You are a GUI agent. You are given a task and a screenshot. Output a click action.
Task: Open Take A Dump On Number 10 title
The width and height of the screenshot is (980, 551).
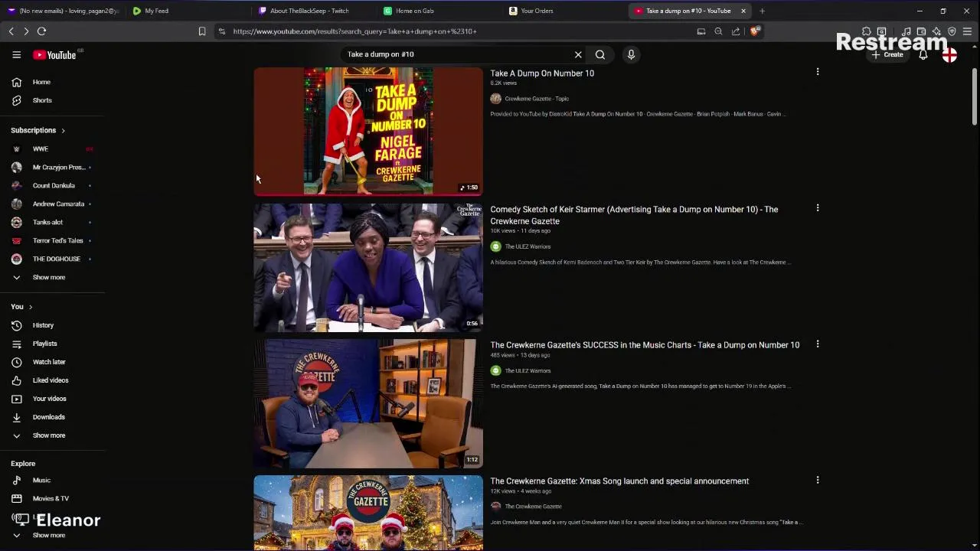[x=542, y=73]
